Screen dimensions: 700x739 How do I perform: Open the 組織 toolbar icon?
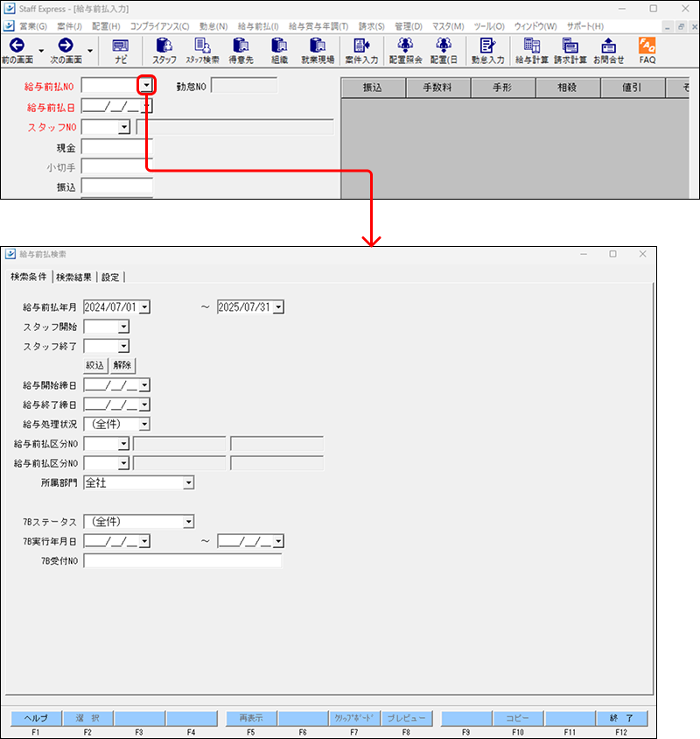pos(279,50)
